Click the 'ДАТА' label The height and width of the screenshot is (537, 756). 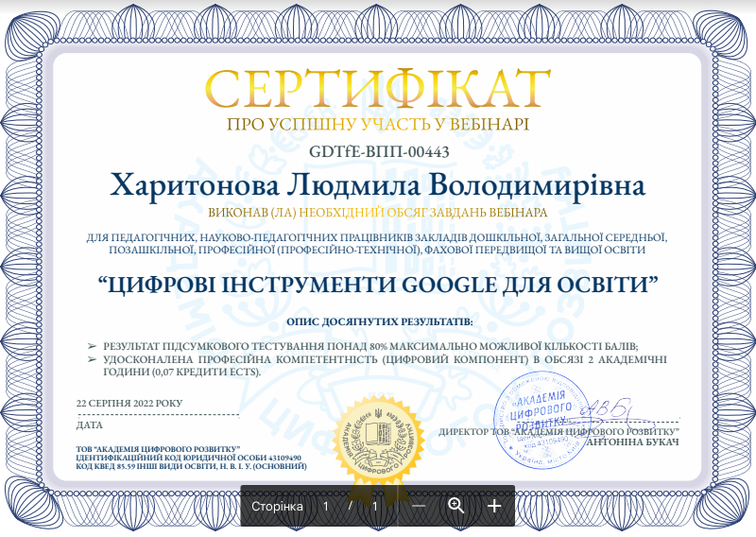tap(89, 425)
